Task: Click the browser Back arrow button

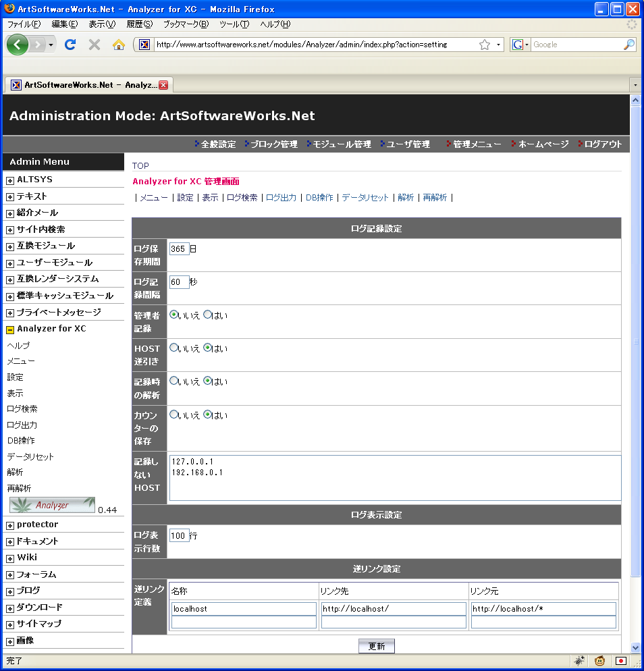Action: coord(19,45)
